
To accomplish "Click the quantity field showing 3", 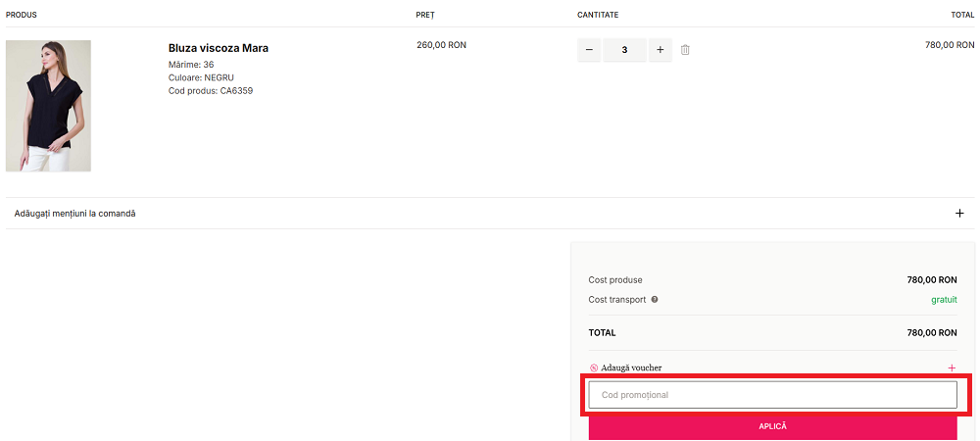I will pos(624,50).
